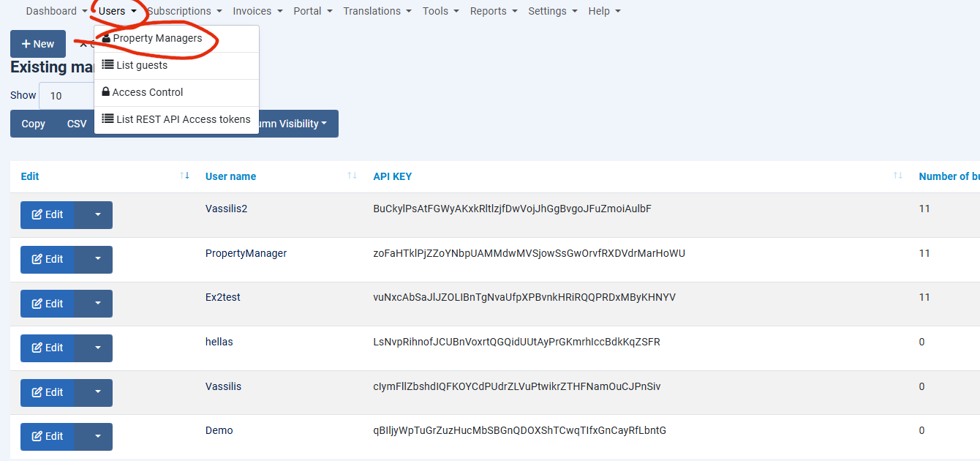This screenshot has height=461, width=980.
Task: Click the plus icon on New button
Action: coord(26,44)
